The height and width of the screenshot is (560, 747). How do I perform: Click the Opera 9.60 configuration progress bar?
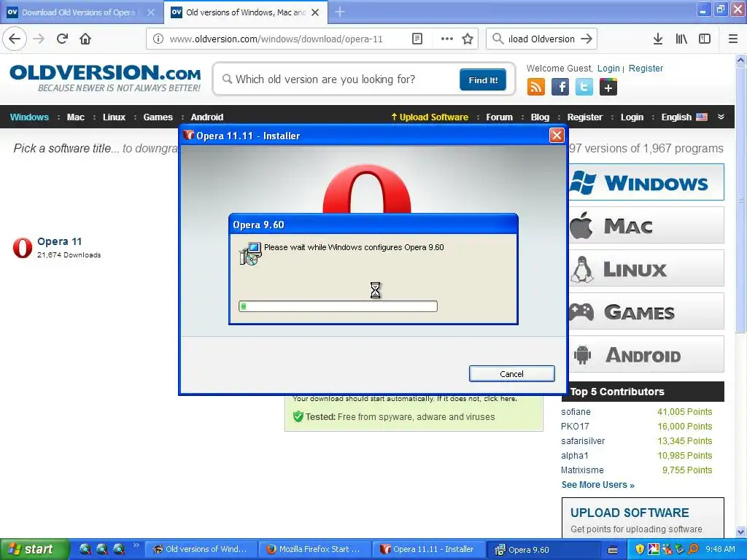[x=338, y=306]
